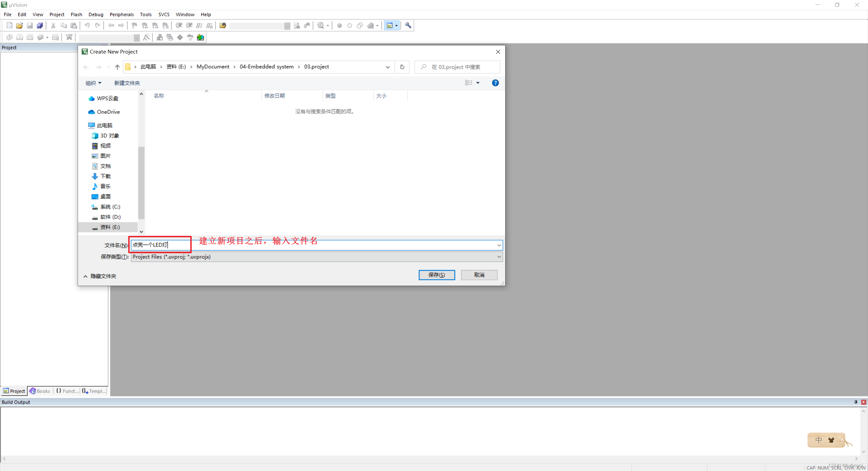Click the Options for Target magic wand icon

(146, 37)
